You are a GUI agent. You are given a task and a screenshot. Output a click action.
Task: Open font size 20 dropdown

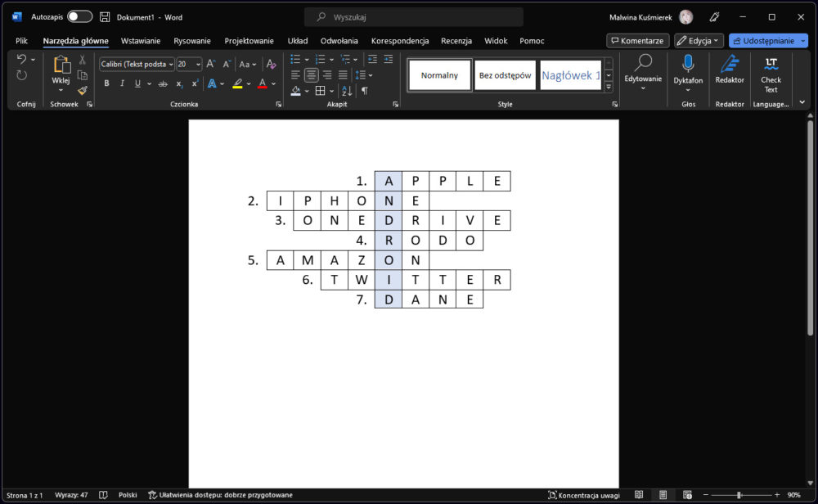coord(198,65)
